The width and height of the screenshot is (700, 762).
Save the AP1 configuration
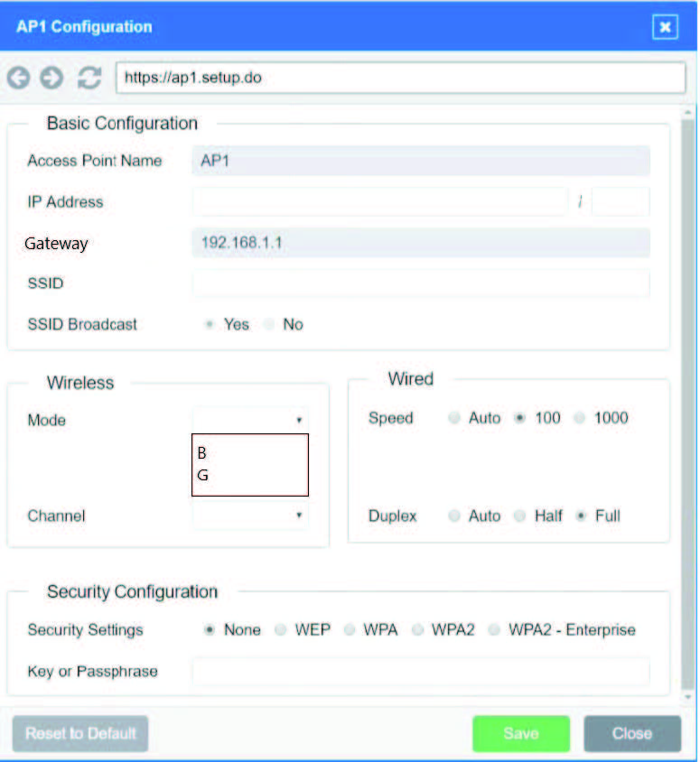(x=521, y=733)
